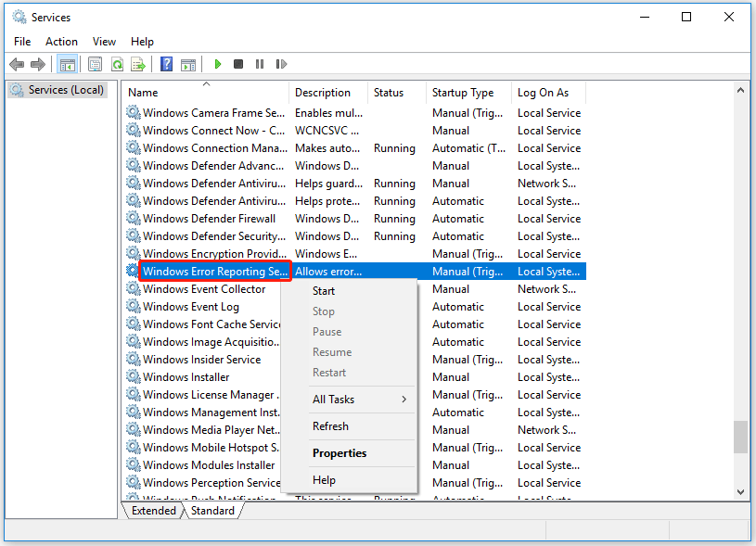Image resolution: width=756 pixels, height=546 pixels.
Task: Open Properties from the context menu
Action: point(338,452)
